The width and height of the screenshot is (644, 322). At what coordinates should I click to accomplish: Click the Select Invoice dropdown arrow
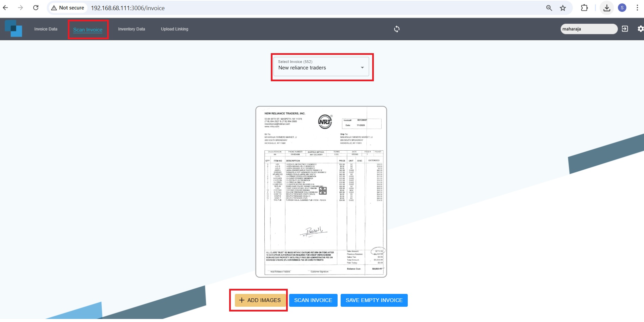[362, 68]
